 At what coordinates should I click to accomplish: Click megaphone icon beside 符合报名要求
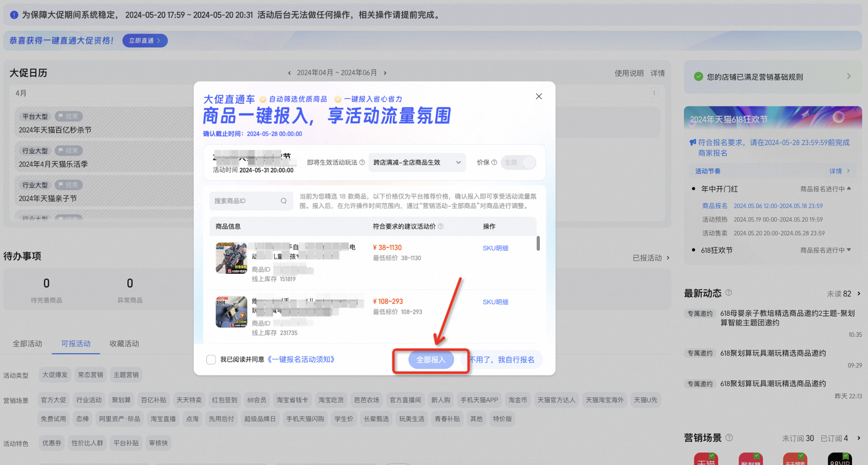point(693,143)
